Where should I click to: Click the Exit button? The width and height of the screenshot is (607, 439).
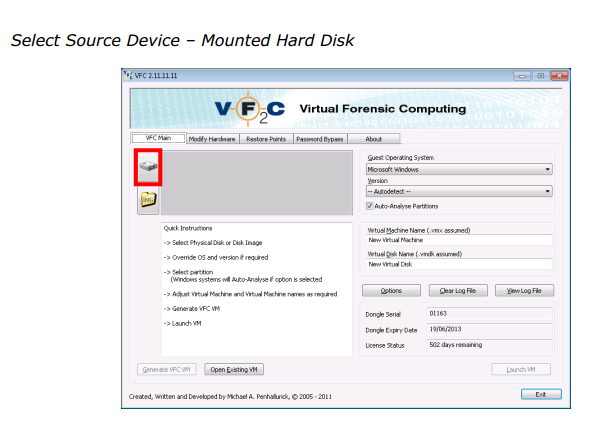coord(541,394)
